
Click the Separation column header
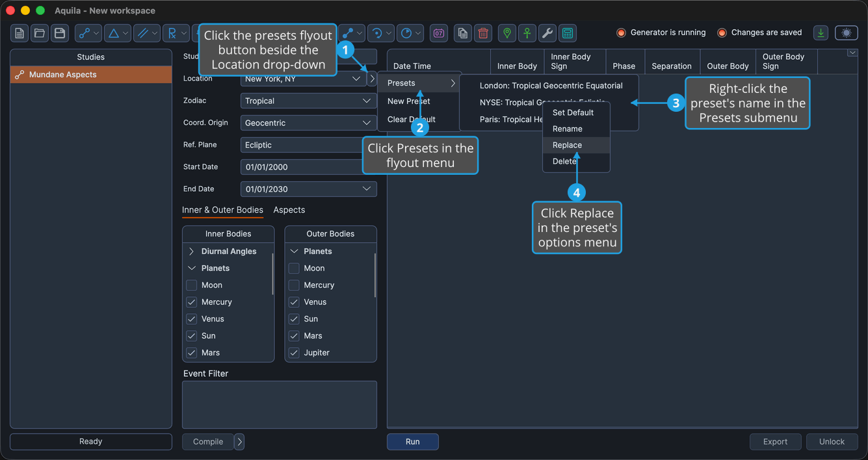(x=672, y=62)
